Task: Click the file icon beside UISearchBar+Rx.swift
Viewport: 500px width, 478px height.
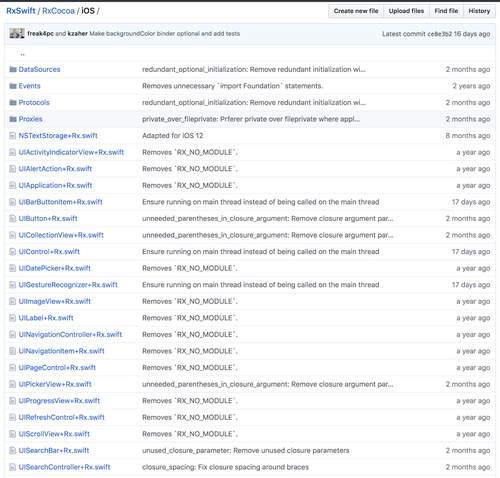Action: click(x=12, y=450)
